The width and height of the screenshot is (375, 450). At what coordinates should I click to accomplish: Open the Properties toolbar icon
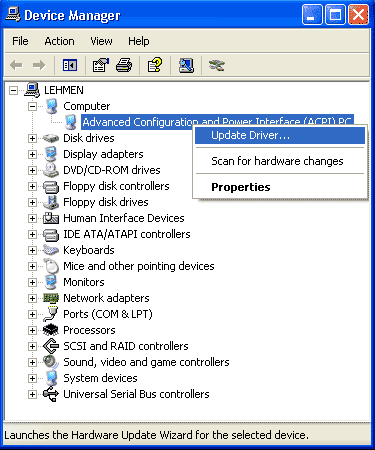click(x=101, y=65)
